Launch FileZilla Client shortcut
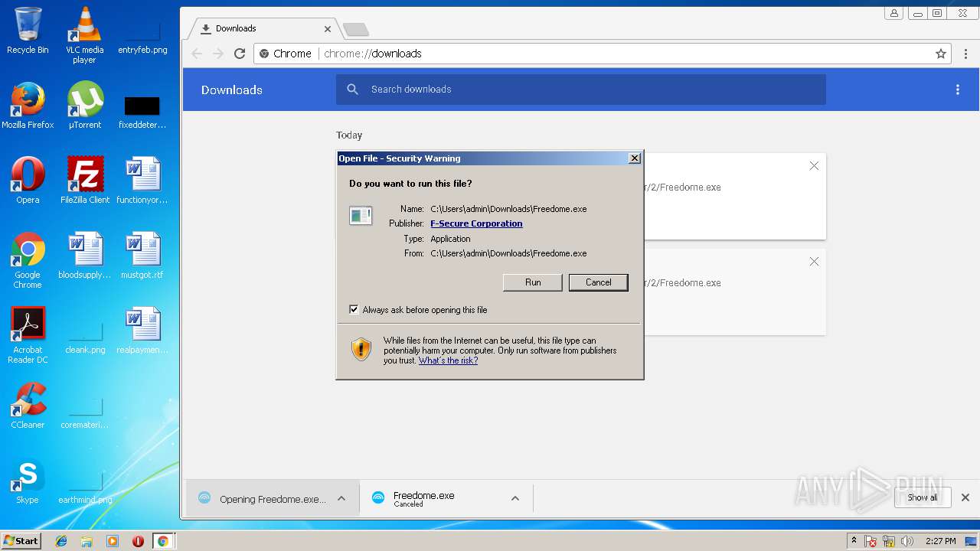The image size is (980, 551). coord(85,181)
